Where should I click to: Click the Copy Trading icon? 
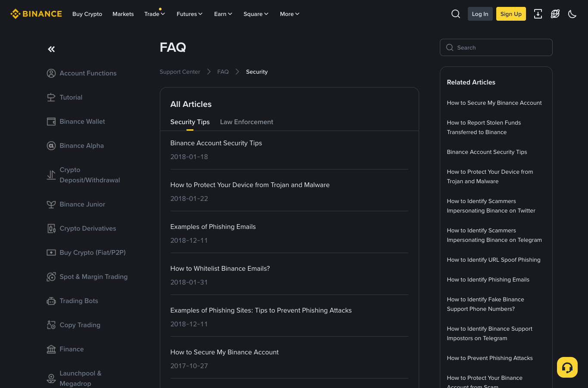click(51, 325)
